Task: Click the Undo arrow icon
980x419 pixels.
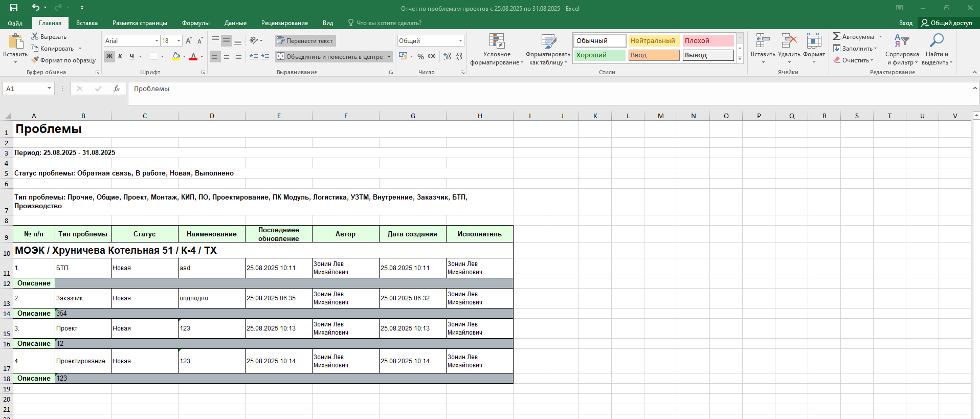Action: tap(35, 8)
